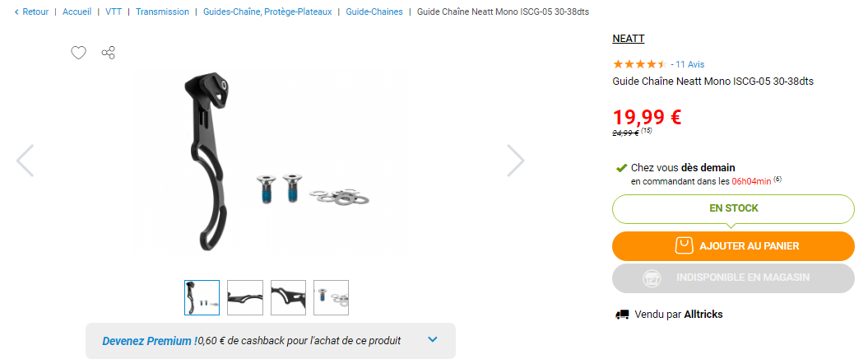Click the Ajouter au panier button

point(734,246)
